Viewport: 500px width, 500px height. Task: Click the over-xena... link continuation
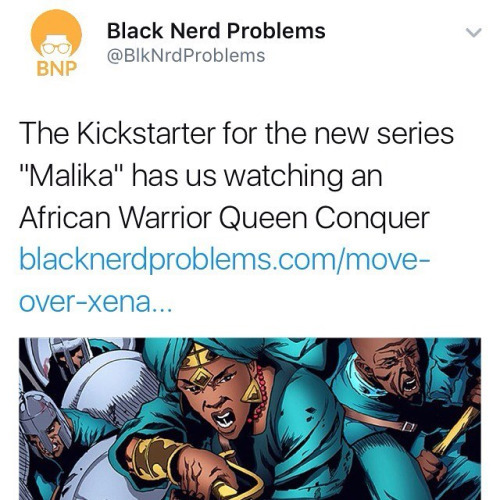(95, 303)
